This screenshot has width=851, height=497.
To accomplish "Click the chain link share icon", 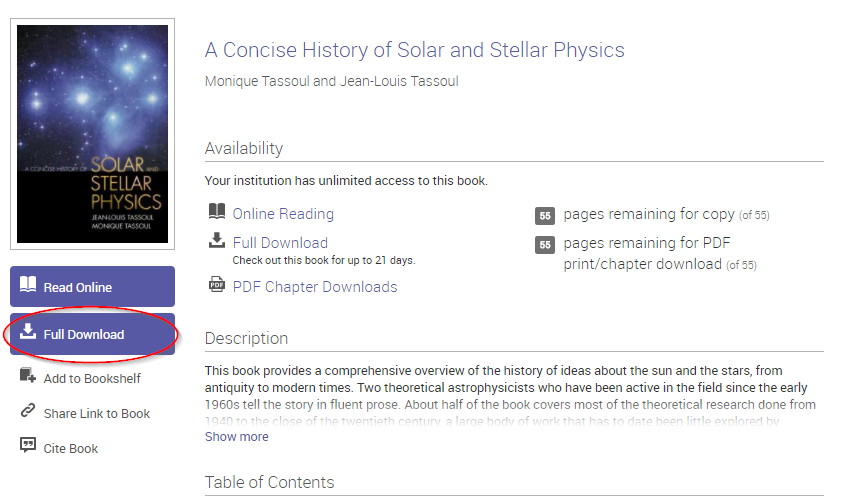I will (28, 412).
